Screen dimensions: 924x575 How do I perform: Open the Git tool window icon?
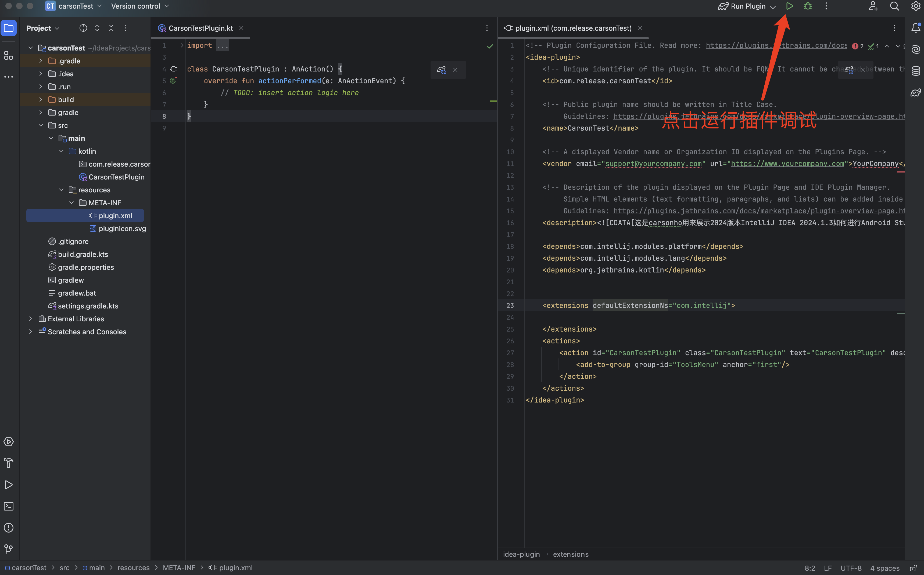[8, 549]
